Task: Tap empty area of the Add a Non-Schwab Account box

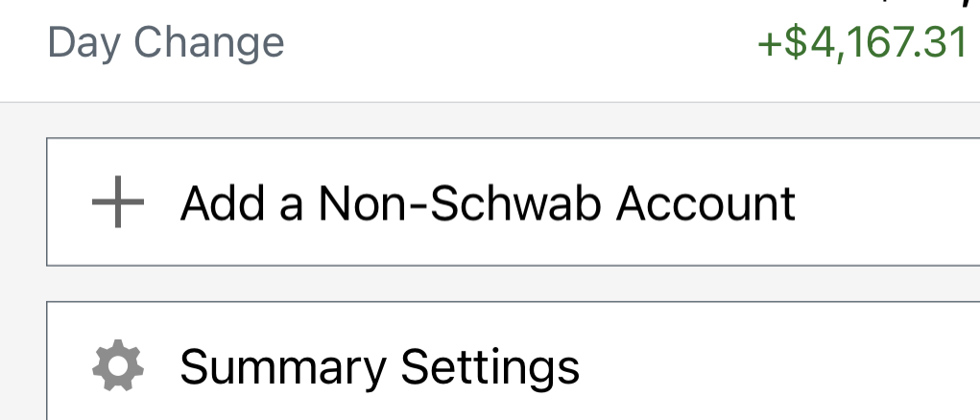Action: point(888,202)
